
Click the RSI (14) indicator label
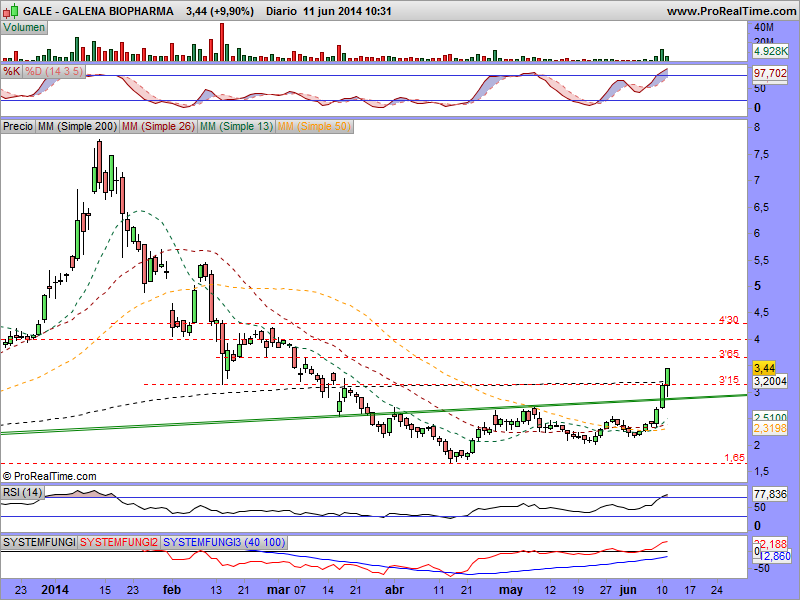coord(22,492)
